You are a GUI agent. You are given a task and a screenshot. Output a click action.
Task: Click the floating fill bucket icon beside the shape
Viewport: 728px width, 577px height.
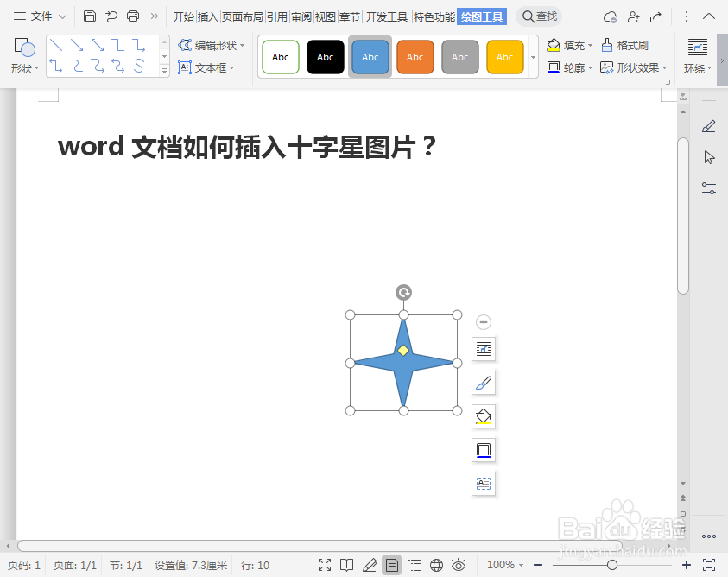click(x=483, y=415)
